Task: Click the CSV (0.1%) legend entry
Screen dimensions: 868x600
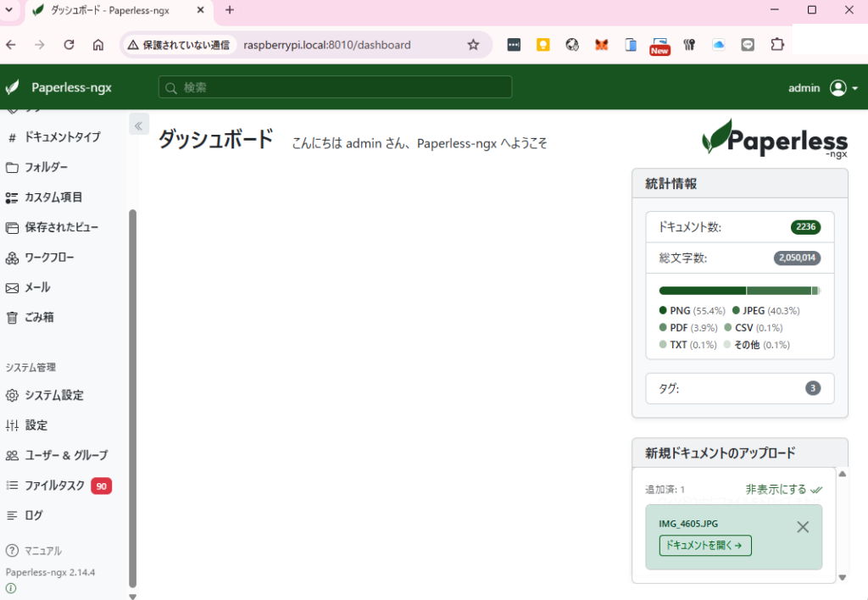Action: 754,328
